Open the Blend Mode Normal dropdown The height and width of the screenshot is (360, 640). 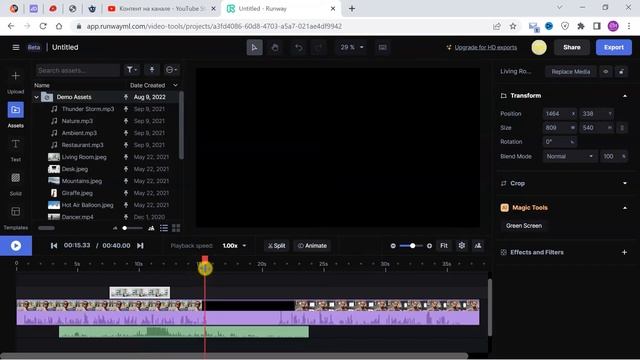click(569, 156)
